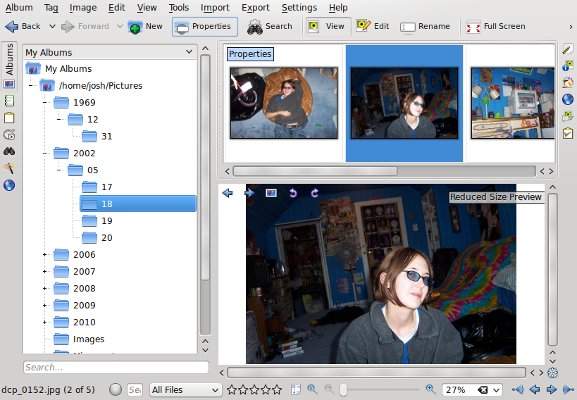Click the Edit image toolbar button

coord(373,26)
